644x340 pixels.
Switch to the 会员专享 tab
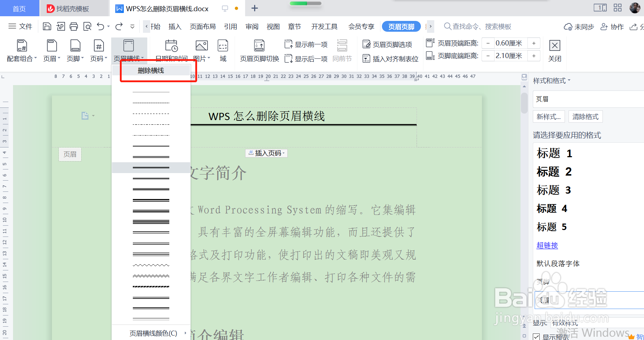pyautogui.click(x=361, y=27)
